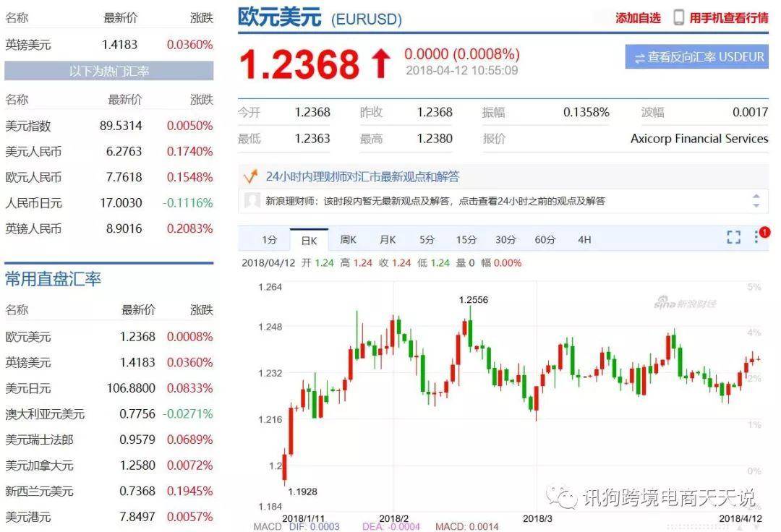Open 美元指数 rate row
Image resolution: width=781 pixels, height=532 pixels.
pyautogui.click(x=109, y=126)
